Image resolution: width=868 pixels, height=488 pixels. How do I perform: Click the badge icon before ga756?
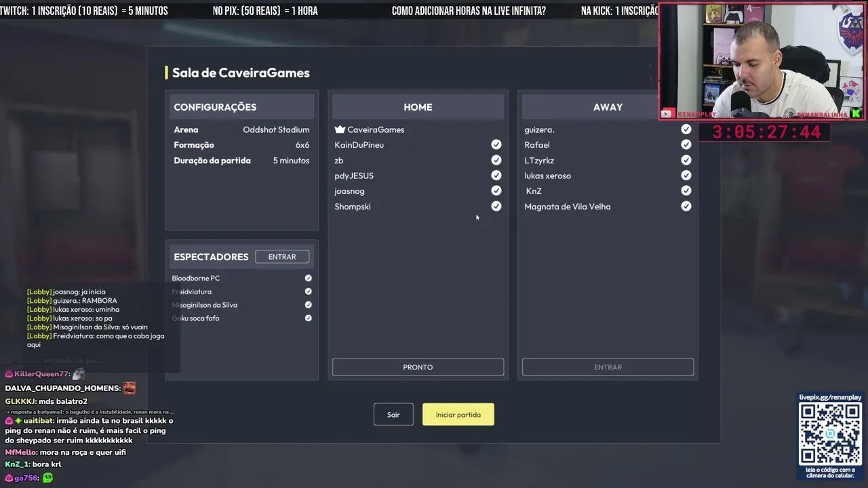(x=9, y=478)
